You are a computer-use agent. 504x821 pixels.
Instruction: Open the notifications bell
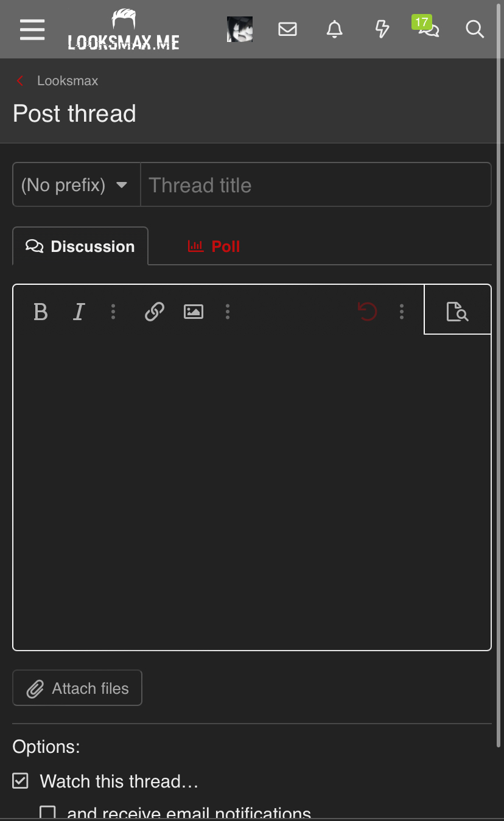pyautogui.click(x=335, y=29)
